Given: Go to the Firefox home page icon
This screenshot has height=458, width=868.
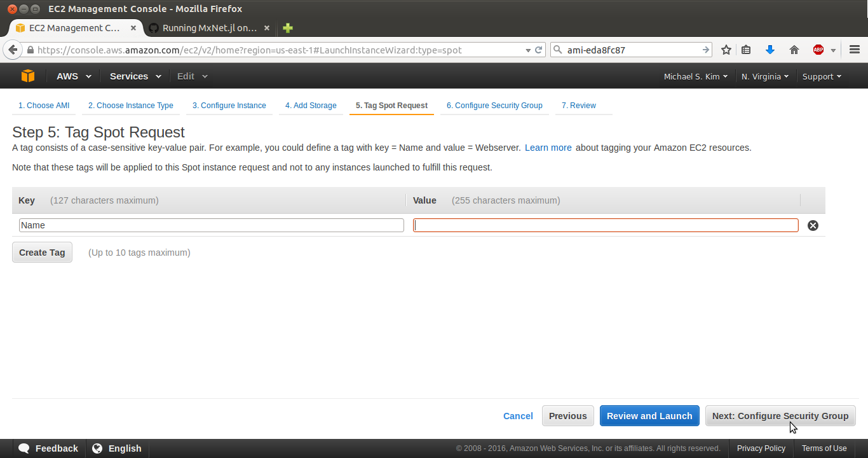Looking at the screenshot, I should tap(794, 50).
